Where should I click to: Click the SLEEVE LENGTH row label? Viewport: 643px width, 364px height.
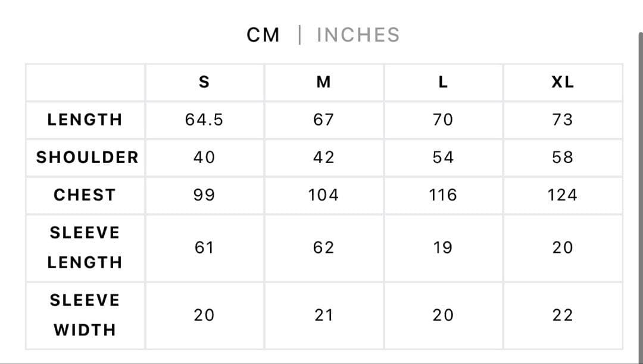coord(85,247)
